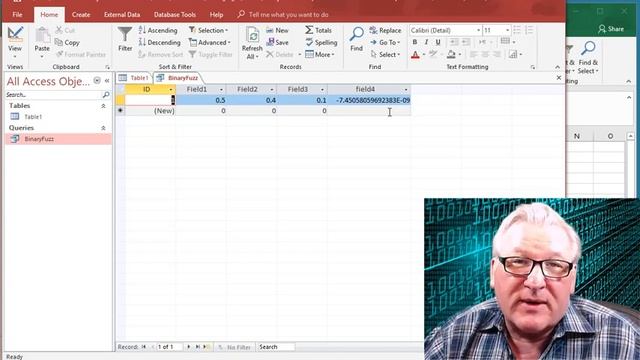Click the No Filter indicator
640x360 pixels.
234,347
